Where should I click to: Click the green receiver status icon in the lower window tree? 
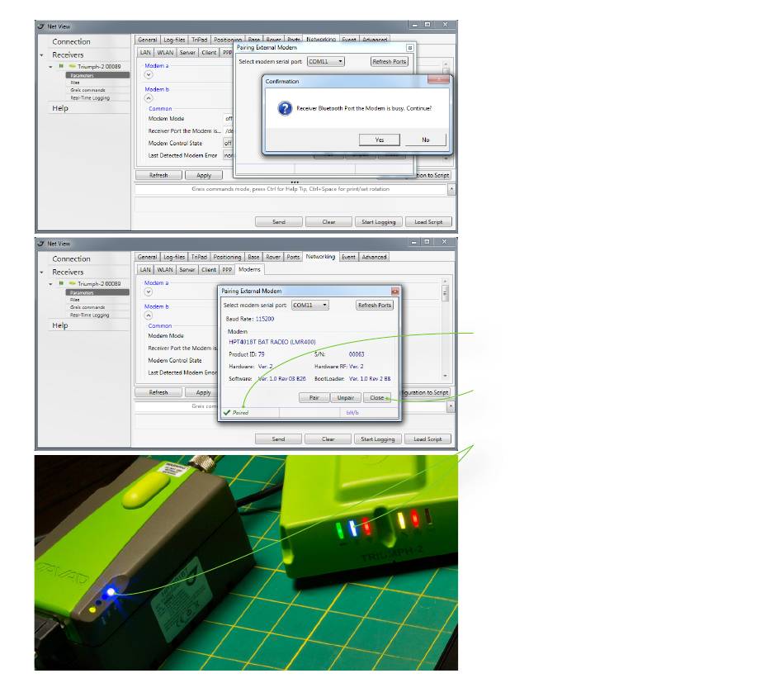tap(73, 283)
